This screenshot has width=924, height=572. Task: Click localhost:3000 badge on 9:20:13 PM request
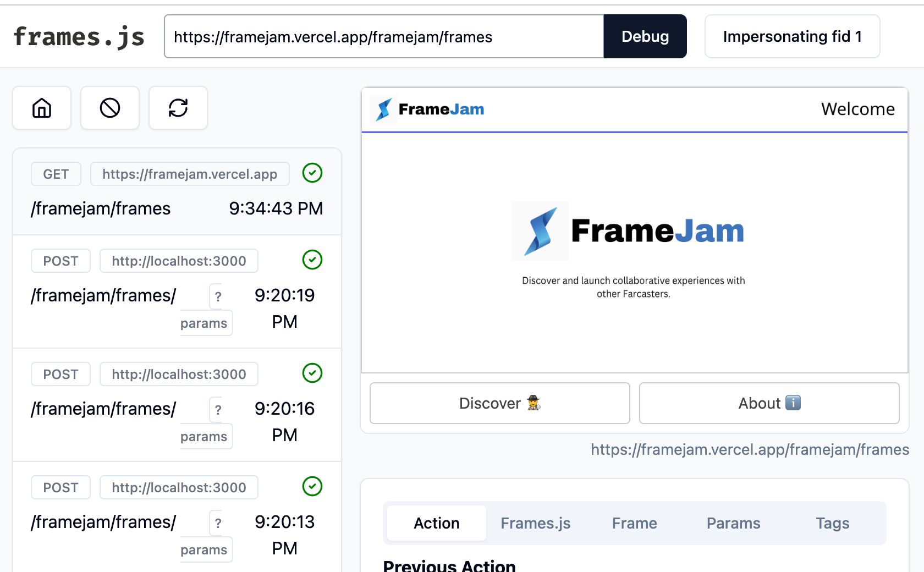pos(179,487)
